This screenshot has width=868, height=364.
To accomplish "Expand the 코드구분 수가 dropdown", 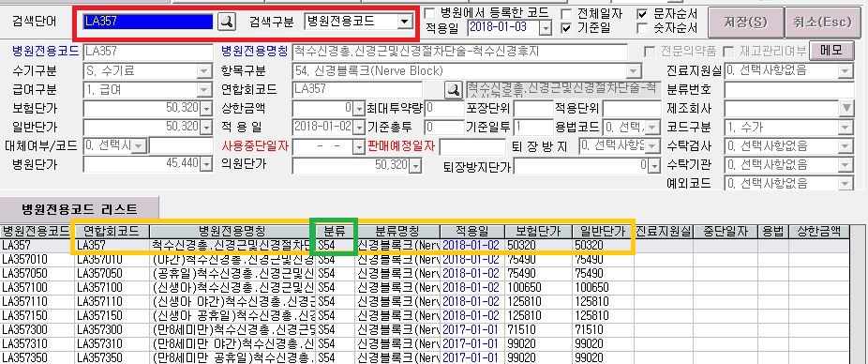I will coord(846,127).
